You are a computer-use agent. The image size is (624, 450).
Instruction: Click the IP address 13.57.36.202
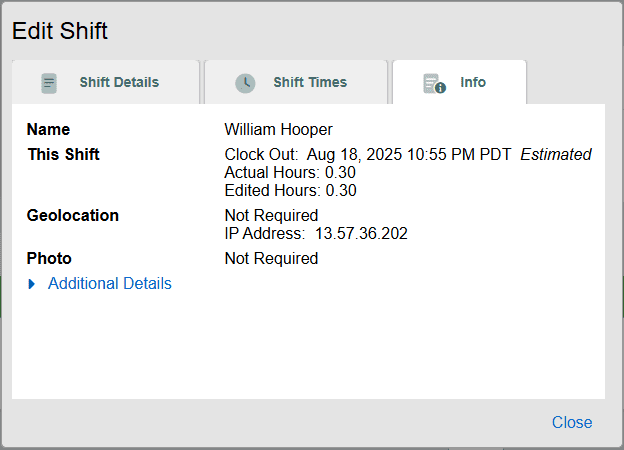[361, 234]
